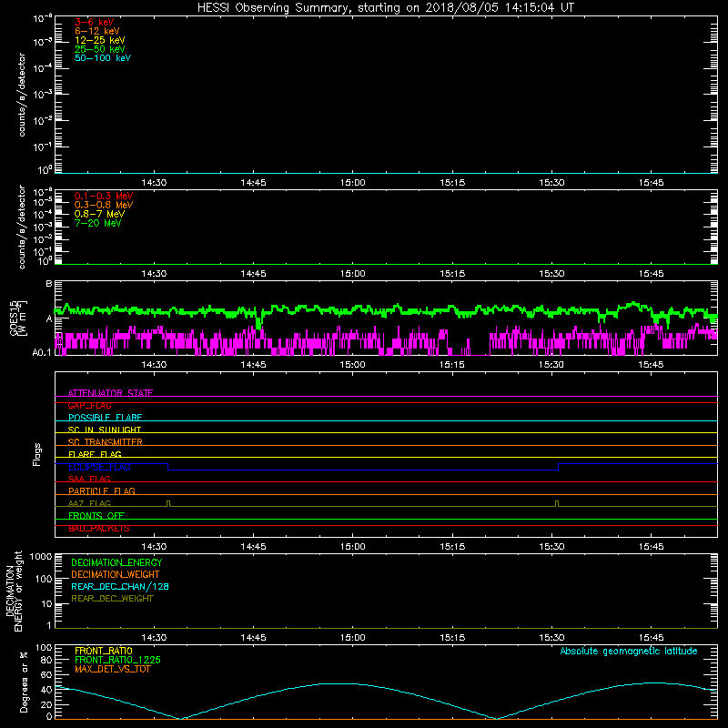Click the BAD_PACKETS flag label
Screen dimensions: 728x728
click(99, 528)
